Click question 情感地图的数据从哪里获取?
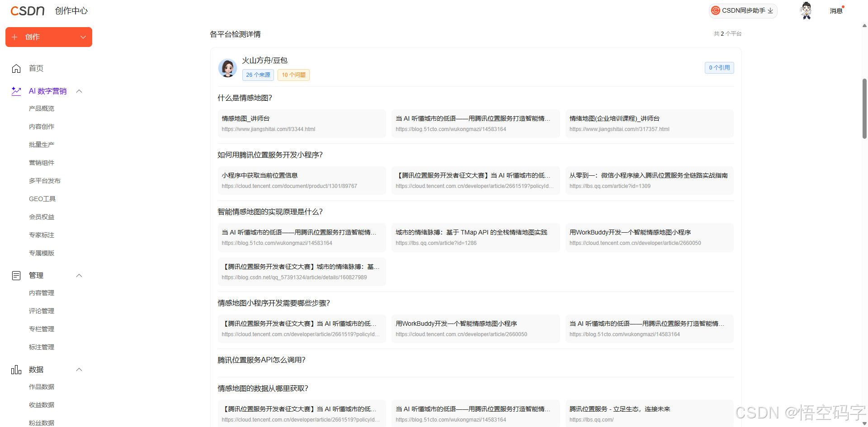Image resolution: width=868 pixels, height=427 pixels. tap(263, 389)
